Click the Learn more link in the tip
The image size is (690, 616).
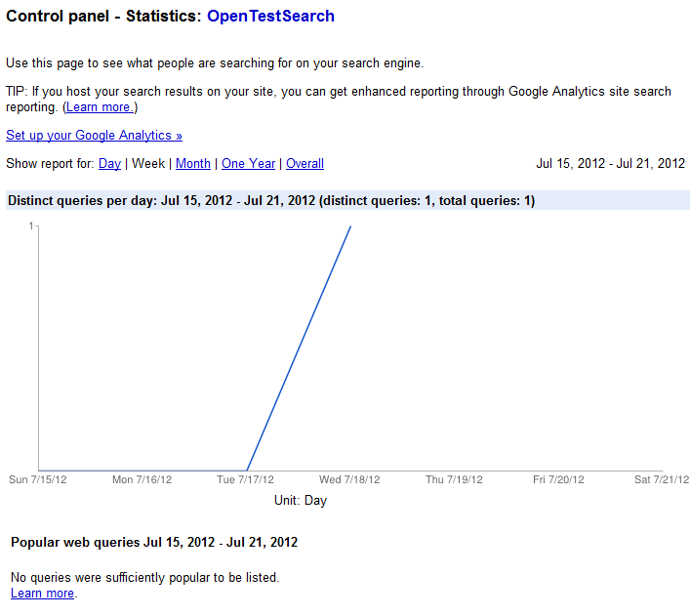pyautogui.click(x=100, y=107)
